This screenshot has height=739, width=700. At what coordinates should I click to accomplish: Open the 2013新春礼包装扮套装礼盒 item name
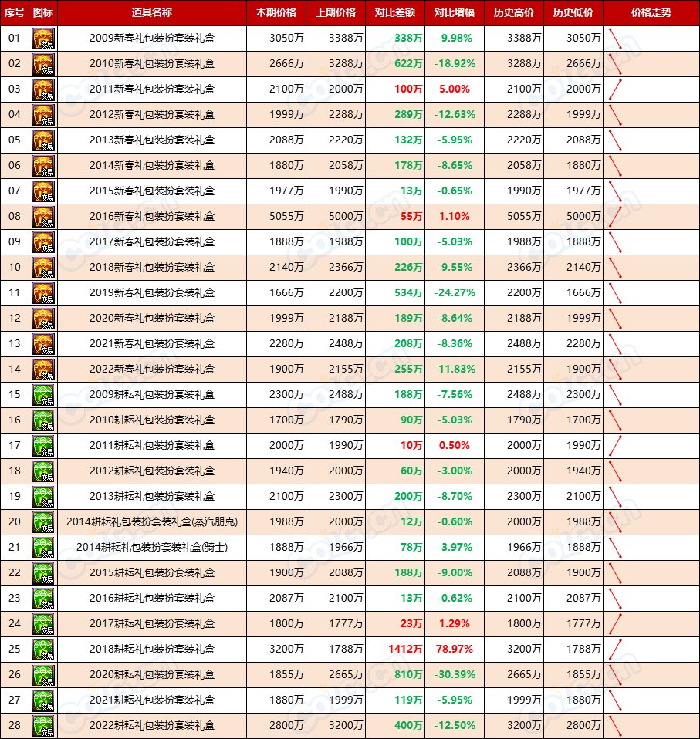152,140
